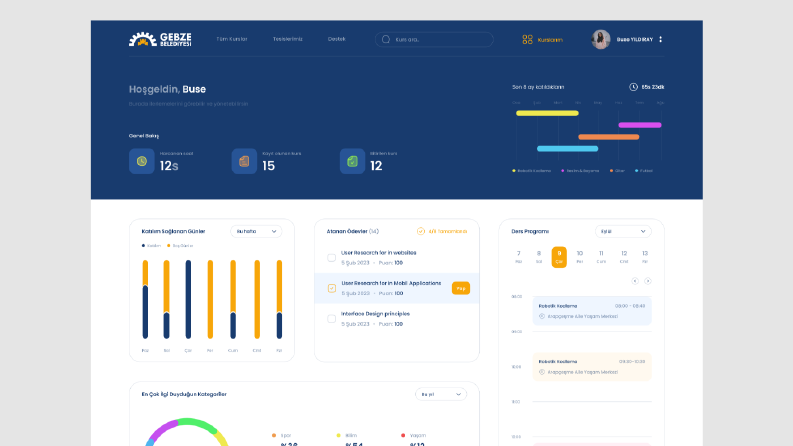Select day 7 in Ders Programı
Viewport: 793px width, 446px height.
tap(518, 257)
